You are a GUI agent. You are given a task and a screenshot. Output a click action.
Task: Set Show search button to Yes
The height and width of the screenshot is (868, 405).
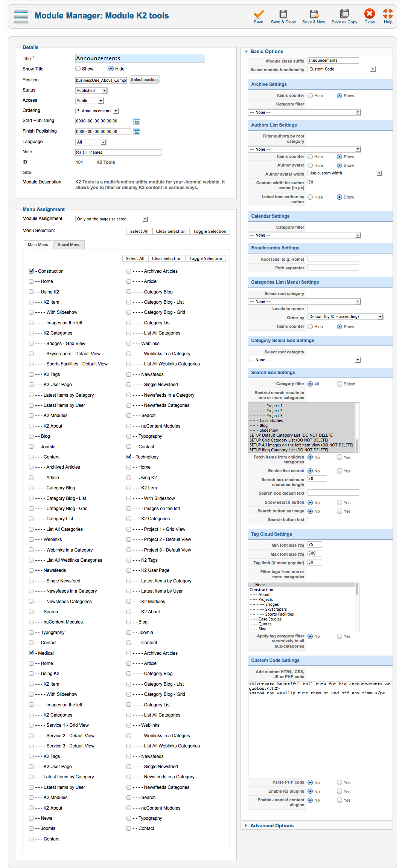point(340,503)
